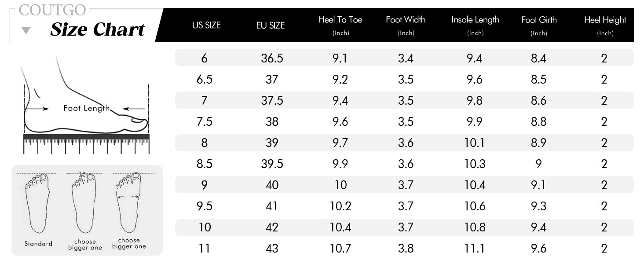Image resolution: width=644 pixels, height=264 pixels.
Task: Click the Foot Length label in diagram
Action: 86,108
